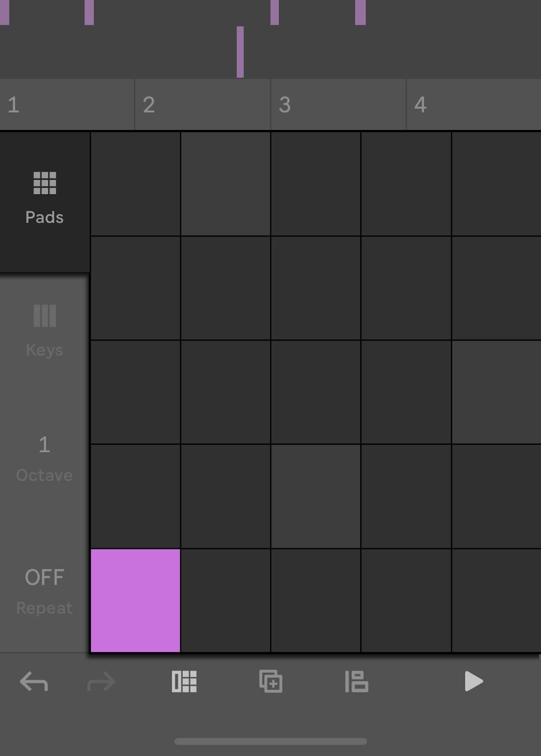This screenshot has width=541, height=756.
Task: Expand bar 2 in the timeline ruler
Action: click(202, 105)
